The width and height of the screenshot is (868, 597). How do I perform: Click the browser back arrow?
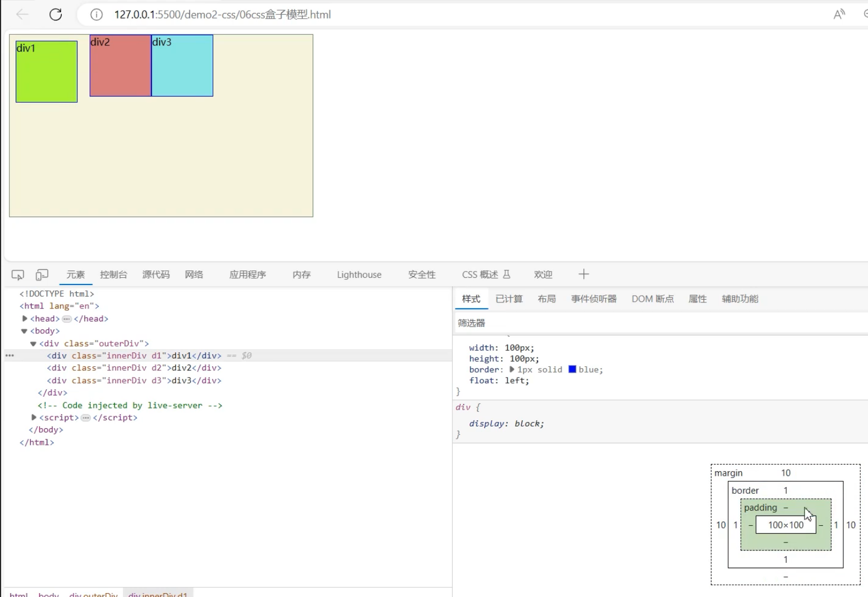(22, 15)
